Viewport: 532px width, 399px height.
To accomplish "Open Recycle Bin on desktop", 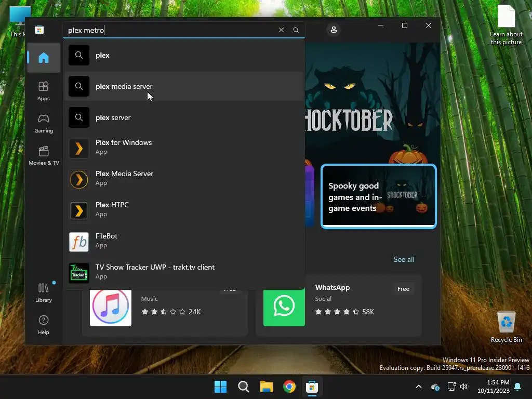I will click(506, 327).
